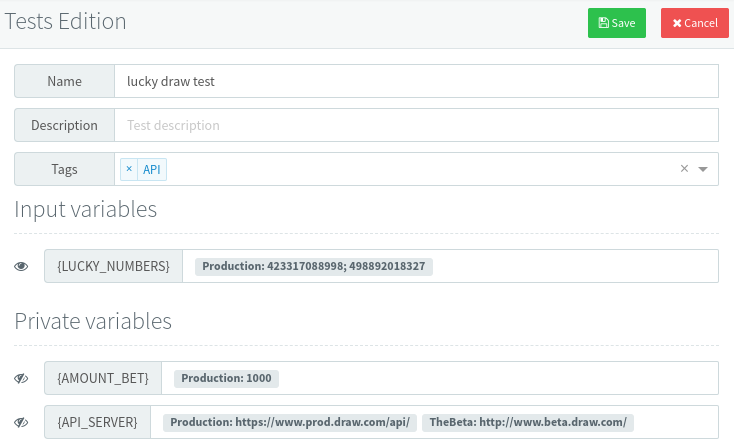Expand the Tags dropdown arrow

(x=703, y=169)
